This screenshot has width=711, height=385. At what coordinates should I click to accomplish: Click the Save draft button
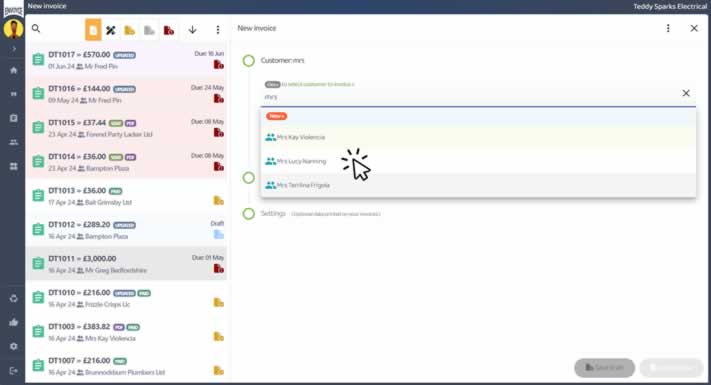point(604,368)
